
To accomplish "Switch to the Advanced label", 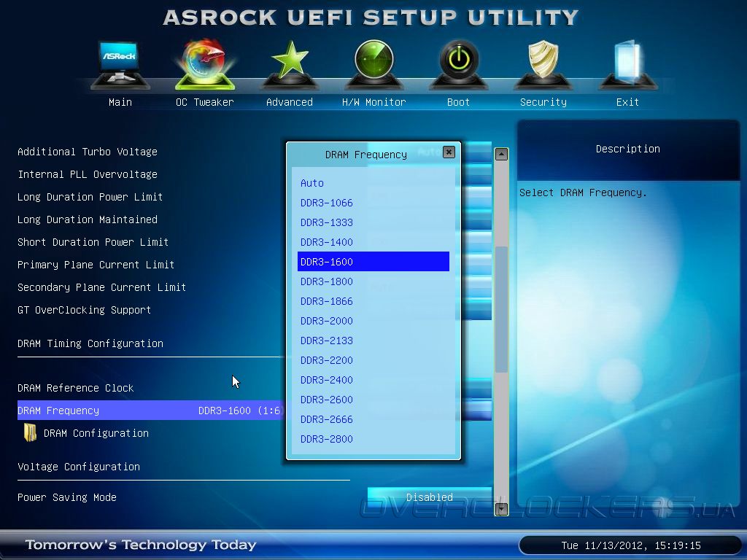I will (290, 102).
